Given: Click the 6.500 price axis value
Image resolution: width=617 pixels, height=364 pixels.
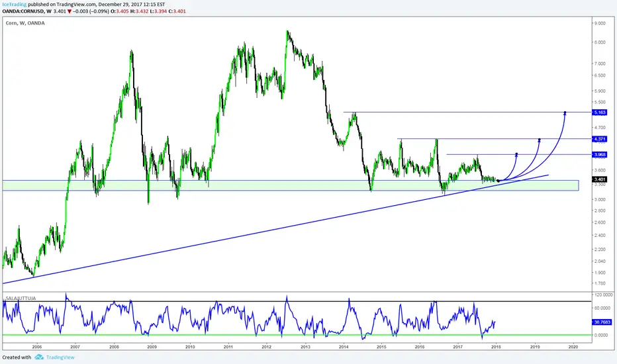Looking at the screenshot, I should tap(600, 75).
